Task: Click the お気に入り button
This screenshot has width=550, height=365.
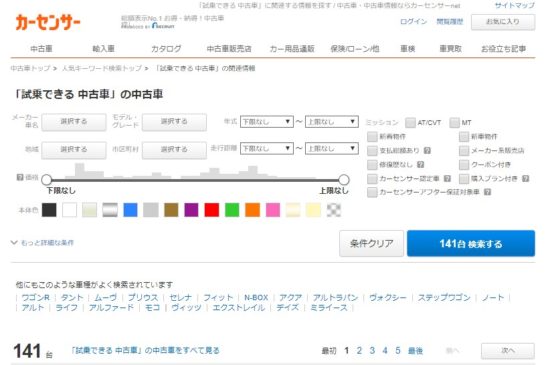Action: click(x=503, y=22)
